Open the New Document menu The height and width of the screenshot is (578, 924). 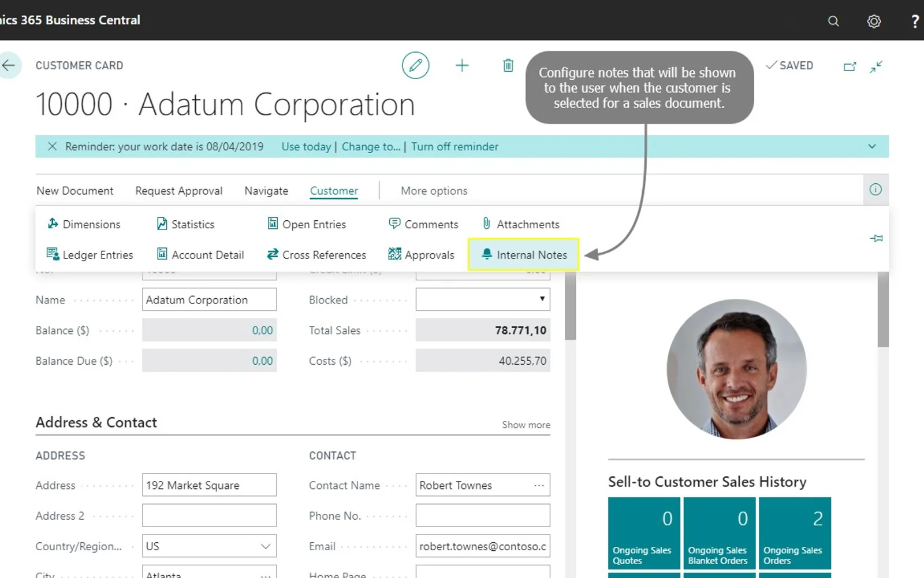(x=75, y=190)
